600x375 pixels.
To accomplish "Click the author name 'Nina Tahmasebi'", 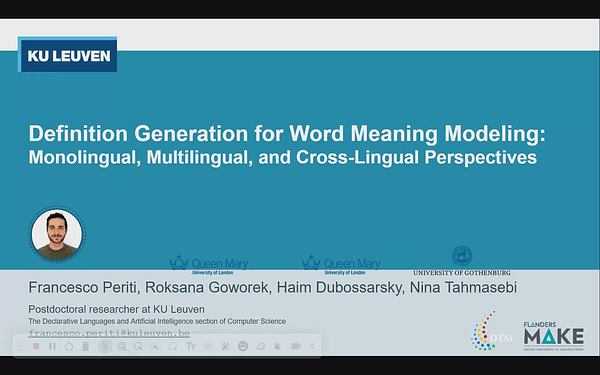I will [463, 287].
